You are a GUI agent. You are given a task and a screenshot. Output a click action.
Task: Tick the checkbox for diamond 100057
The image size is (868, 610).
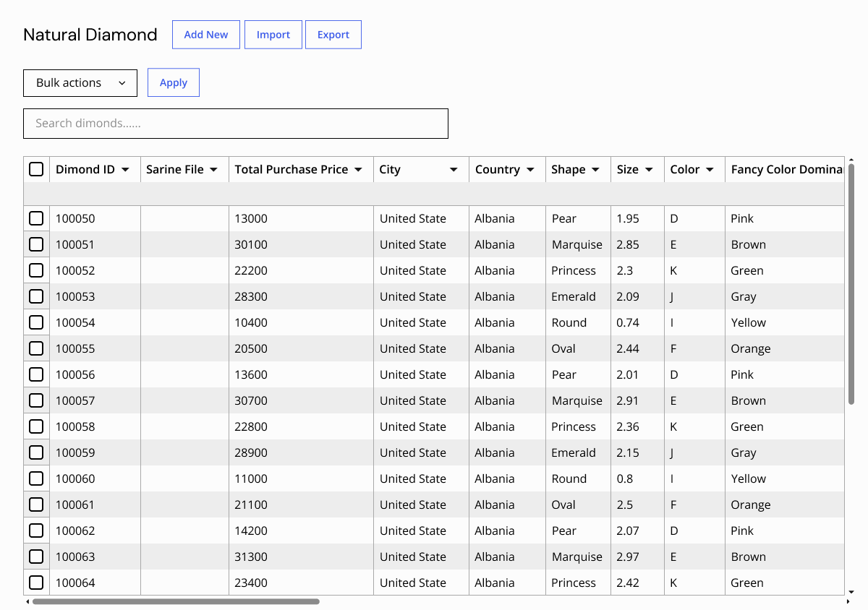36,400
